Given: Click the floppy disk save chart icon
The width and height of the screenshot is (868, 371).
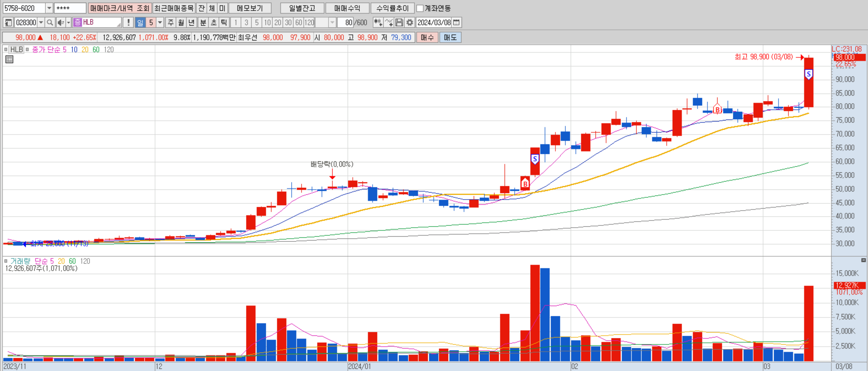Looking at the screenshot, I should [x=399, y=23].
